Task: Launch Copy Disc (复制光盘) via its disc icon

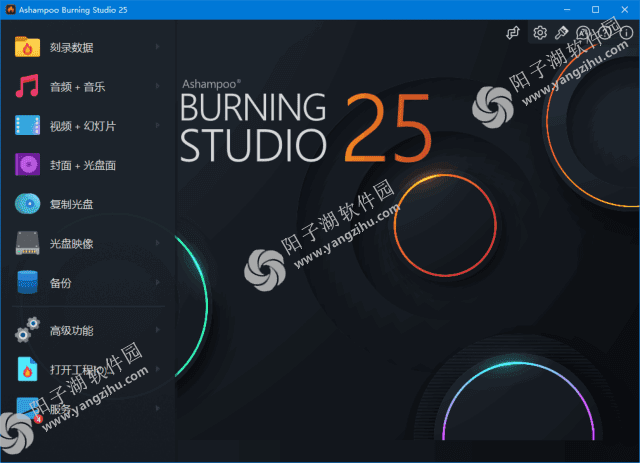Action: pyautogui.click(x=27, y=203)
